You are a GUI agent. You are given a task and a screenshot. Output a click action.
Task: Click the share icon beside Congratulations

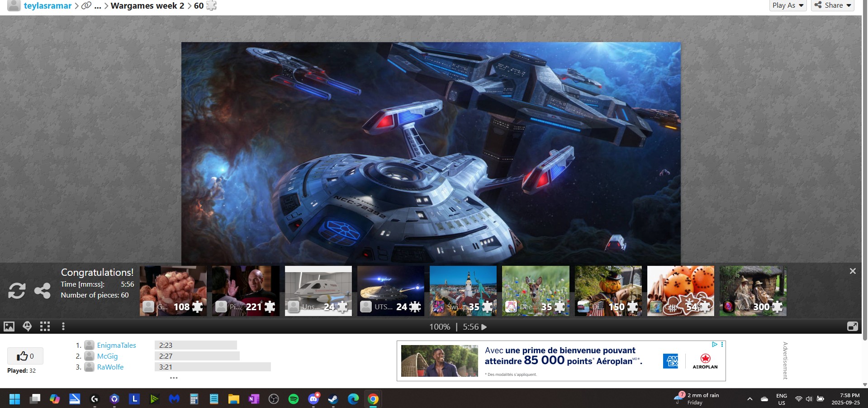tap(43, 291)
